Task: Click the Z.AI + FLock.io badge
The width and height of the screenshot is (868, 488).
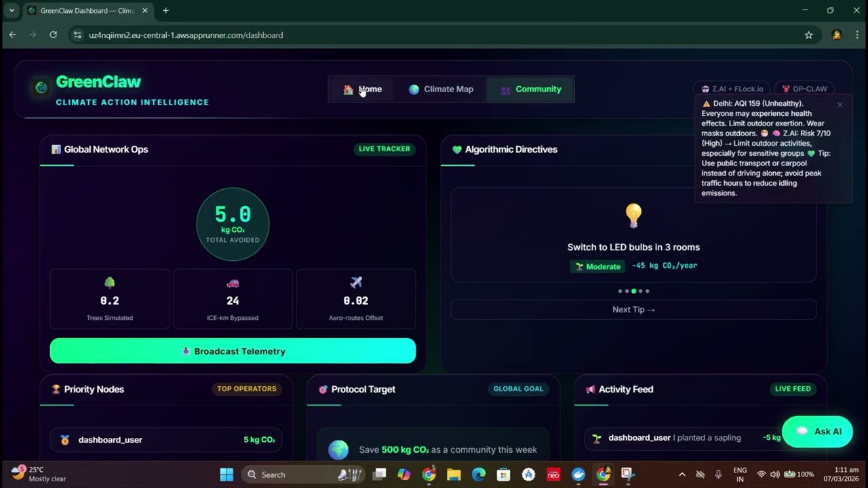Action: (x=732, y=89)
